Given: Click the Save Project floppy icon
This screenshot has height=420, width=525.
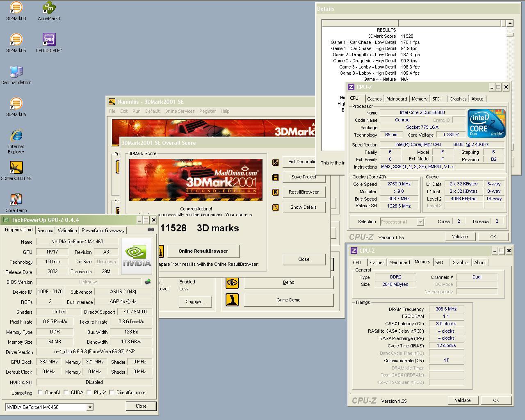Looking at the screenshot, I should point(276,177).
